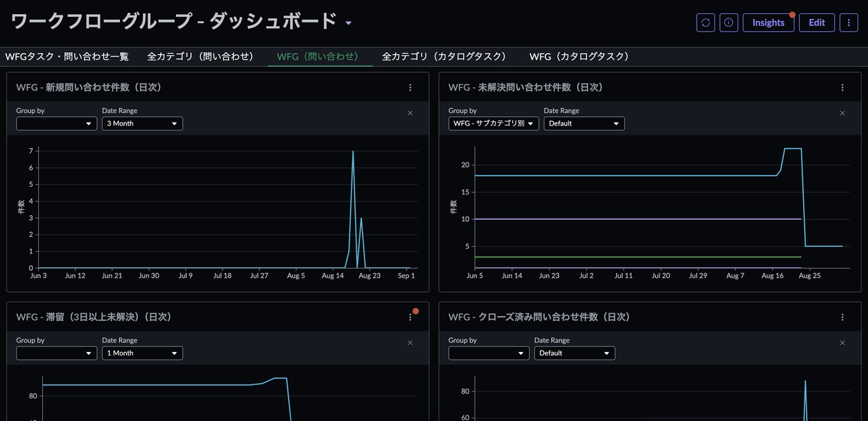This screenshot has height=421, width=868.
Task: Click the Aug 25 axis label
Action: (x=810, y=276)
